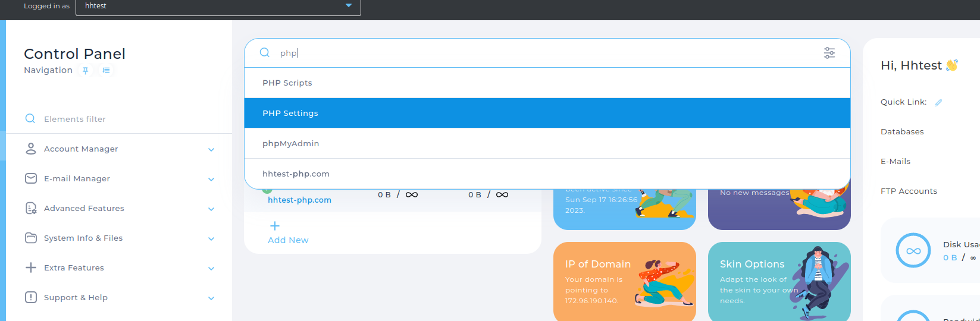Click the Add New domain link
Viewport: 980px width, 321px height.
click(x=288, y=240)
